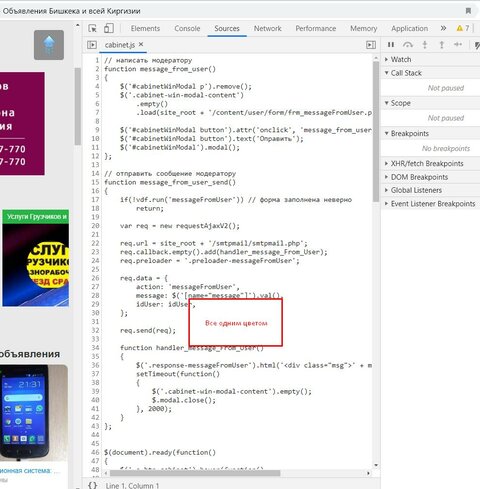
Task: Click the pretty print braces icon
Action: click(x=93, y=485)
